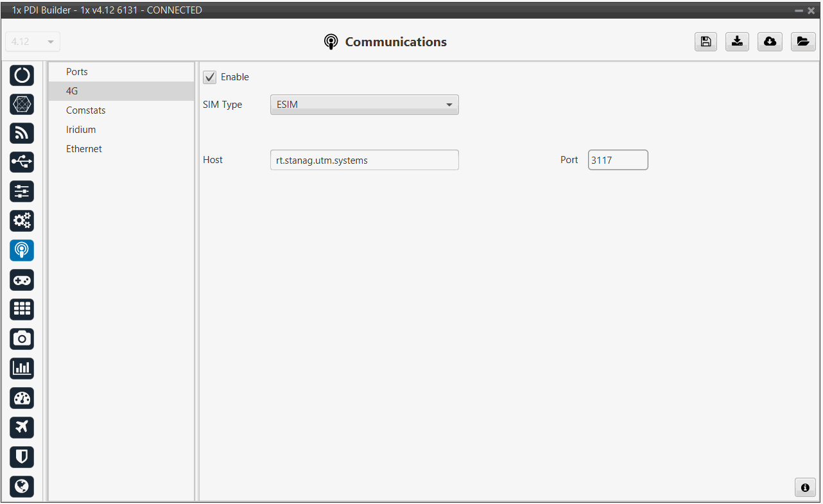Select Ports in the communications list

click(77, 72)
